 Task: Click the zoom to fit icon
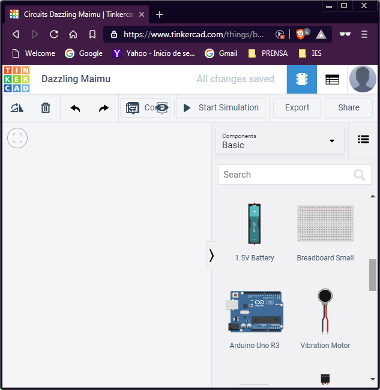pyautogui.click(x=17, y=138)
